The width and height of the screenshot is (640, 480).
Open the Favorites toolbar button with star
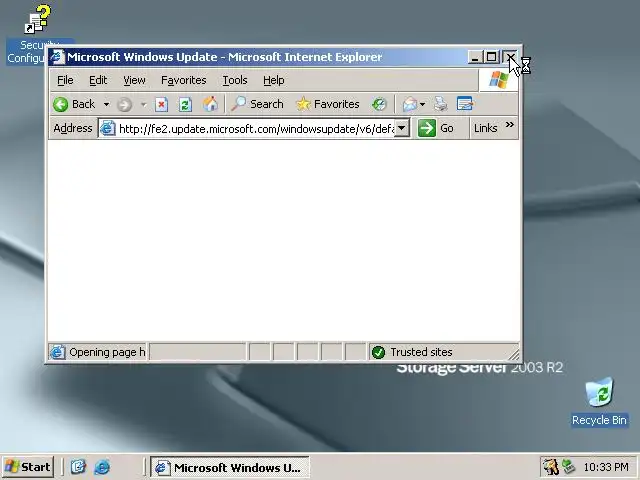click(328, 104)
